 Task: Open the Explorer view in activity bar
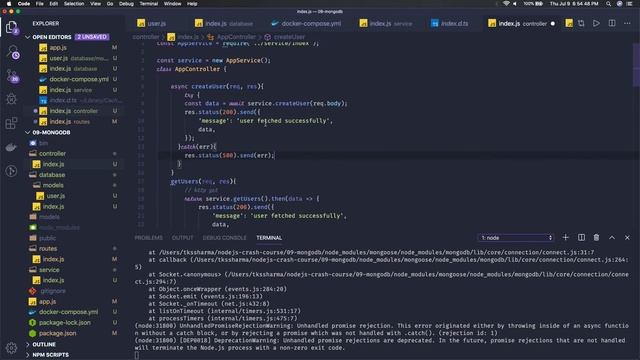(11, 27)
